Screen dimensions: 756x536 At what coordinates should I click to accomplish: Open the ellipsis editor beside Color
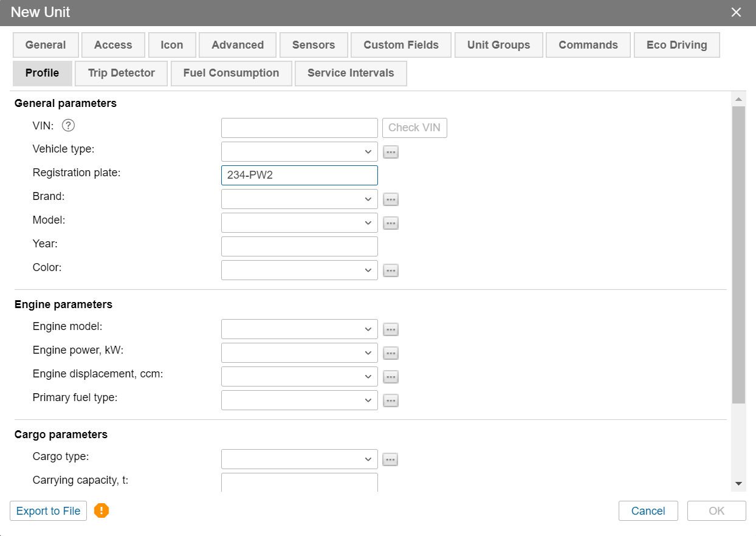coord(391,270)
